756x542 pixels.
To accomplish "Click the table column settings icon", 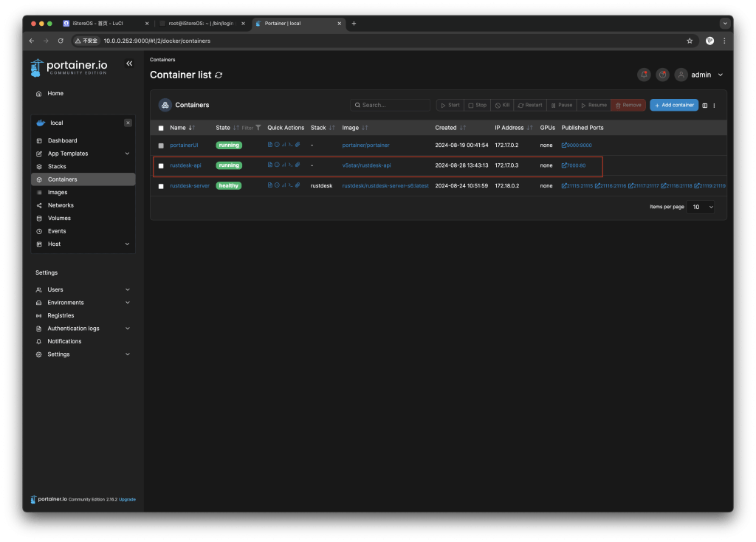I will [705, 106].
